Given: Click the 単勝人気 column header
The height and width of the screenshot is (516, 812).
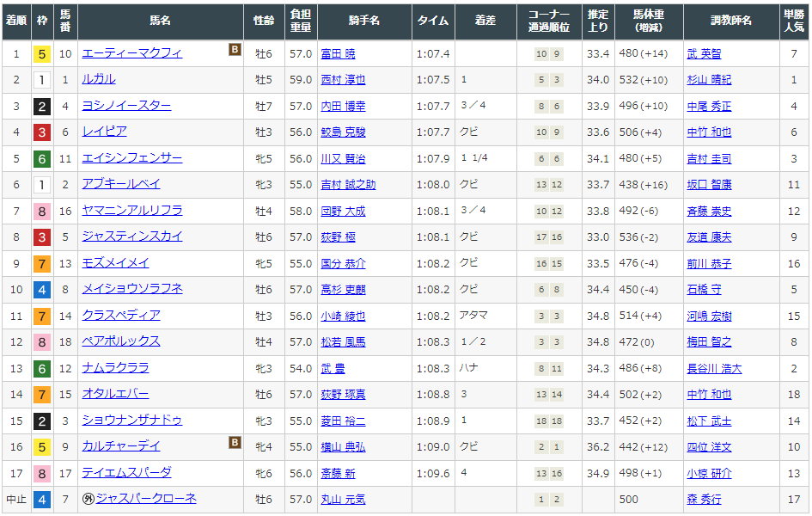Looking at the screenshot, I should pos(793,21).
